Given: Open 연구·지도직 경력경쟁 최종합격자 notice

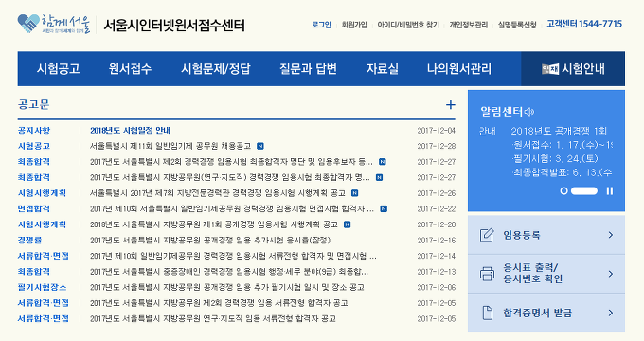Looking at the screenshot, I should pyautogui.click(x=230, y=177).
